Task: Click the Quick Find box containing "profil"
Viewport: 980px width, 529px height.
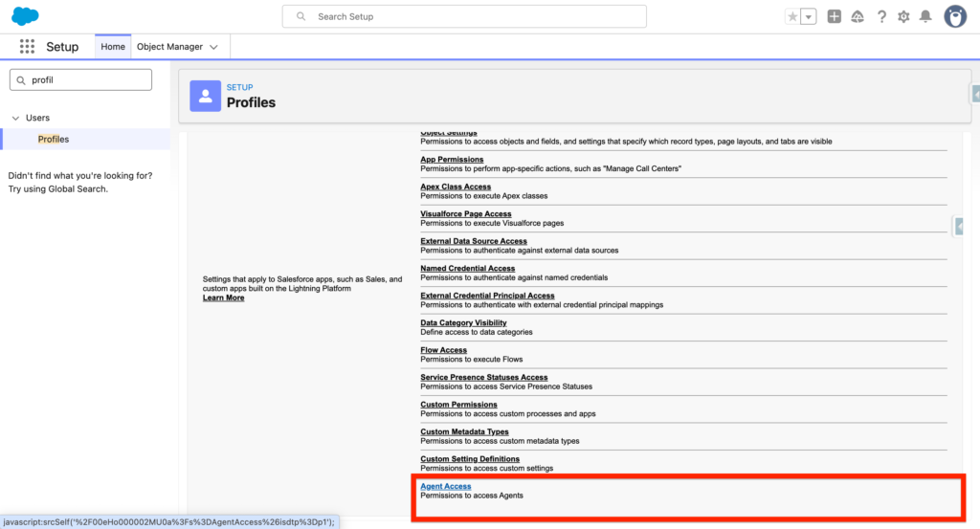Action: pyautogui.click(x=80, y=80)
